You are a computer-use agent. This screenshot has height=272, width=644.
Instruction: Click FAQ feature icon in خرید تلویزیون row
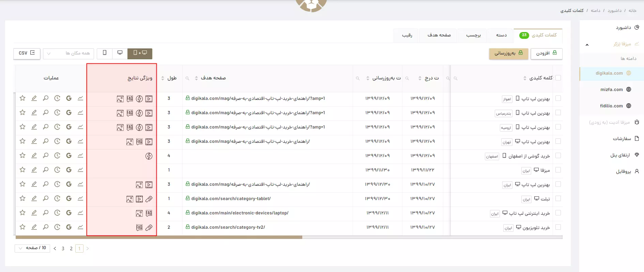pyautogui.click(x=139, y=227)
